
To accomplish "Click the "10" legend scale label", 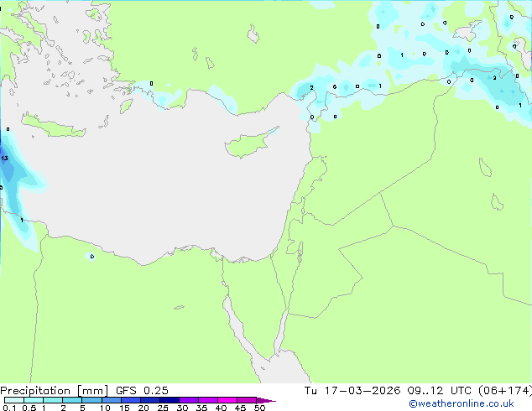I will (x=105, y=408).
